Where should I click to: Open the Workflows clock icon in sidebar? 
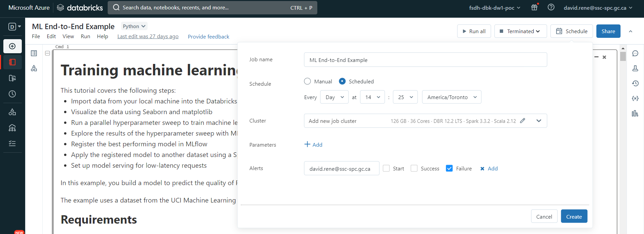[12, 94]
